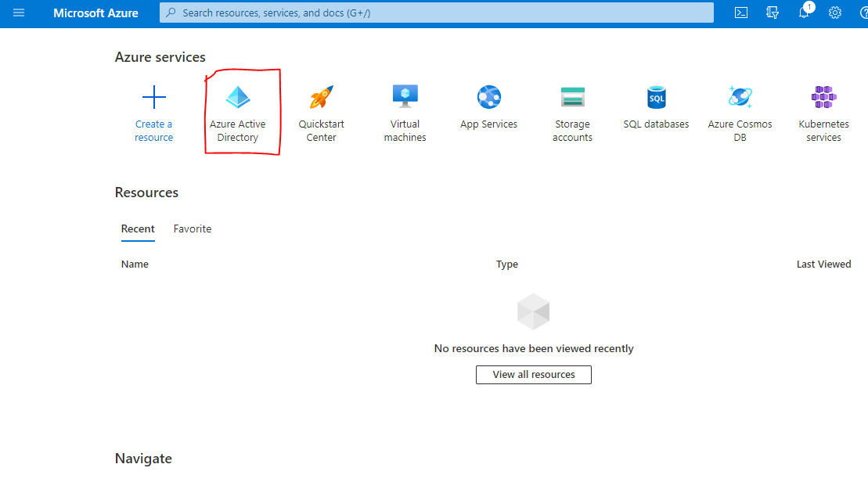The image size is (868, 493).
Task: Launch Quickstart Center rocket icon
Action: tap(322, 97)
